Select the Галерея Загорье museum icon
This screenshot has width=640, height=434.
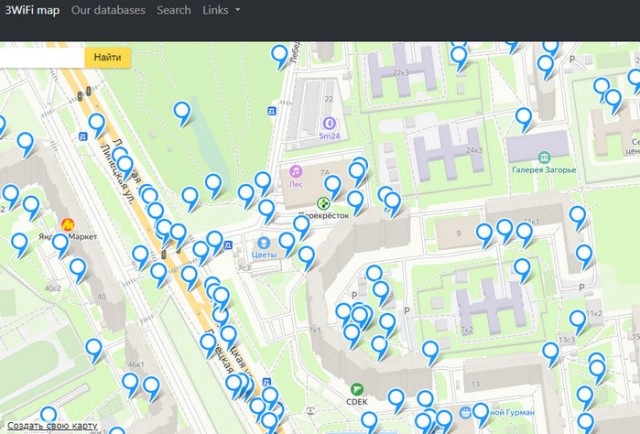(544, 157)
